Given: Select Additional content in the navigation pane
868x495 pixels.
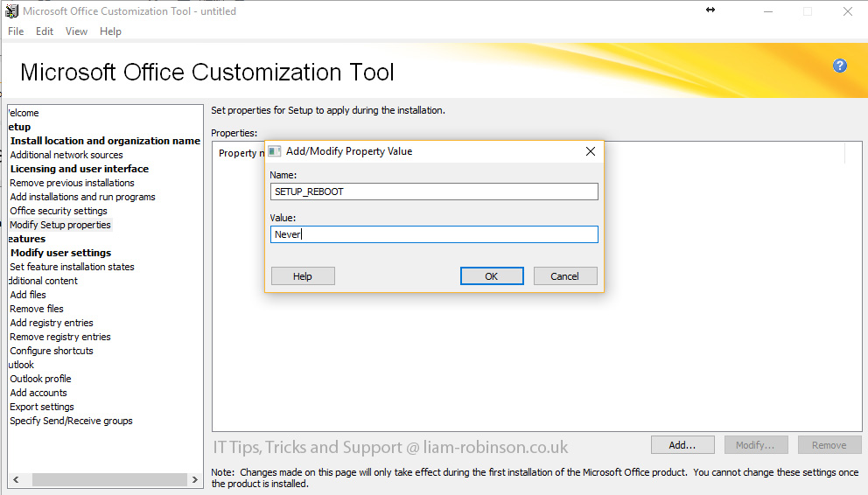Looking at the screenshot, I should tap(43, 281).
